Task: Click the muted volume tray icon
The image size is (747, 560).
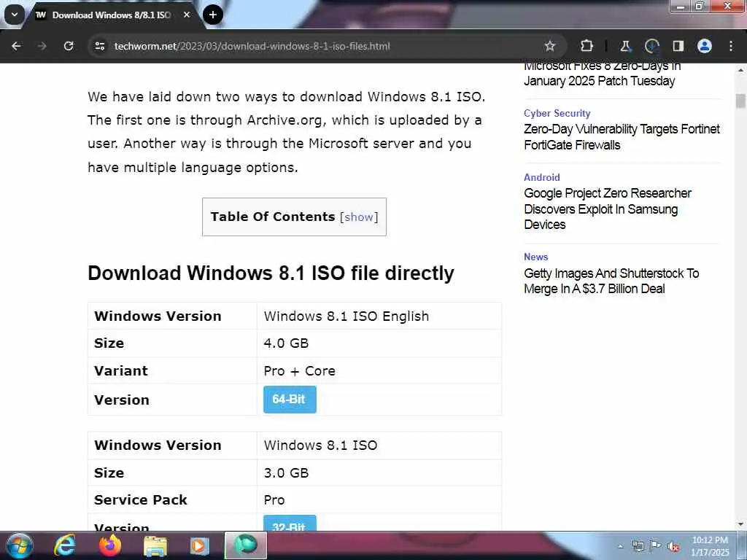Action: coord(673,547)
